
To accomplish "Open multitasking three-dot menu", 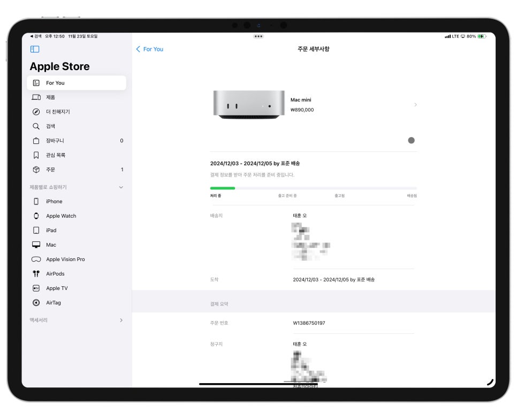I will [x=258, y=36].
